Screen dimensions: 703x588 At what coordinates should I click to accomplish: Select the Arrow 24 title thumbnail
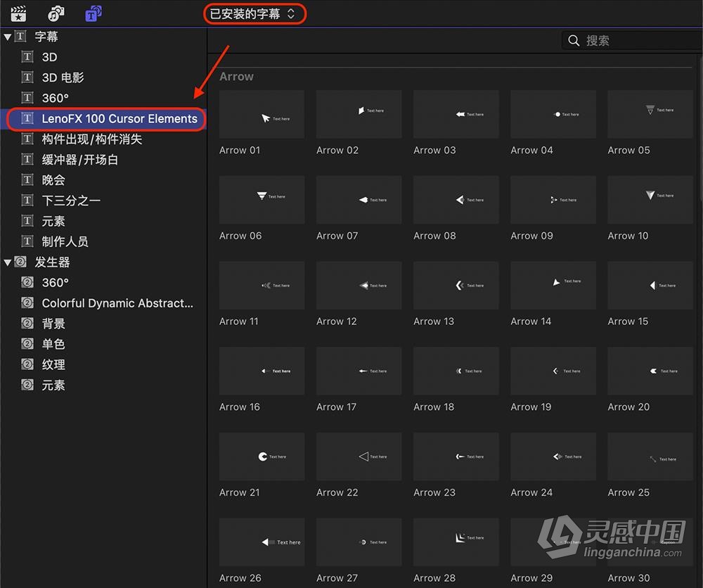[x=553, y=457]
